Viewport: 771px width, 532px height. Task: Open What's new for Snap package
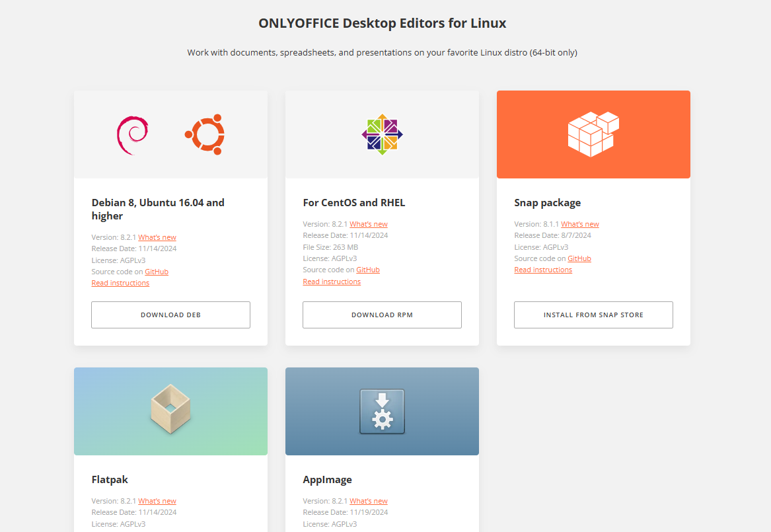580,224
